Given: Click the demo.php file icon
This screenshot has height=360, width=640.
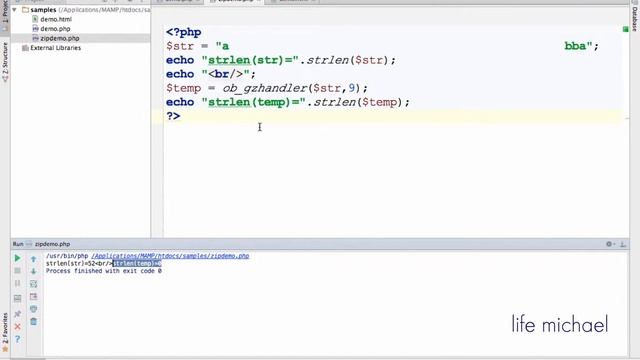Looking at the screenshot, I should (35, 29).
